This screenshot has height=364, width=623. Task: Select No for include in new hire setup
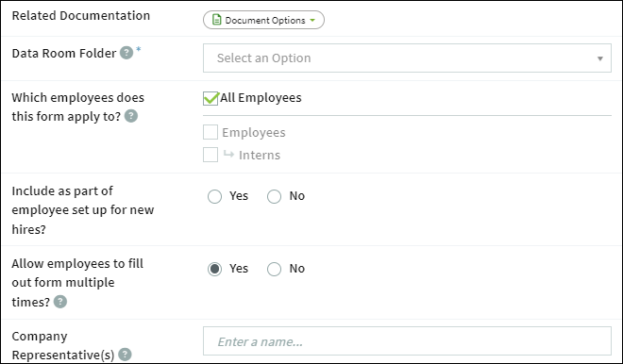pyautogui.click(x=274, y=196)
